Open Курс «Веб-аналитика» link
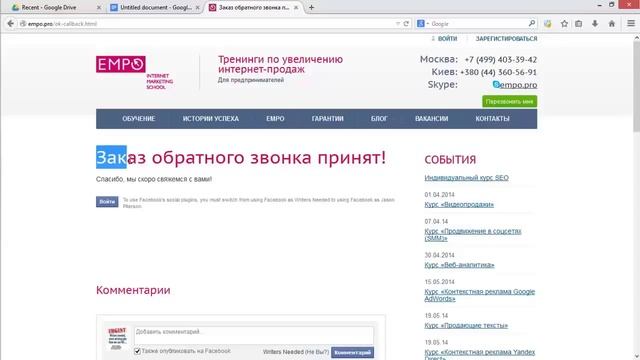This screenshot has width=640, height=360. click(459, 265)
